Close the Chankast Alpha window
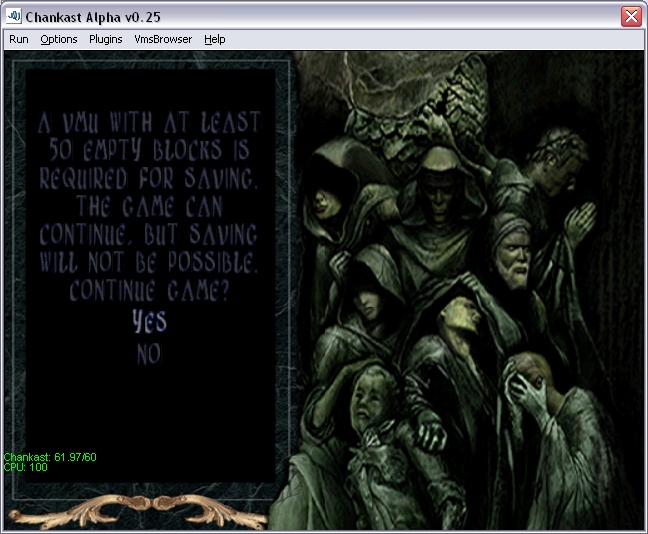The image size is (648, 534). pos(631,17)
